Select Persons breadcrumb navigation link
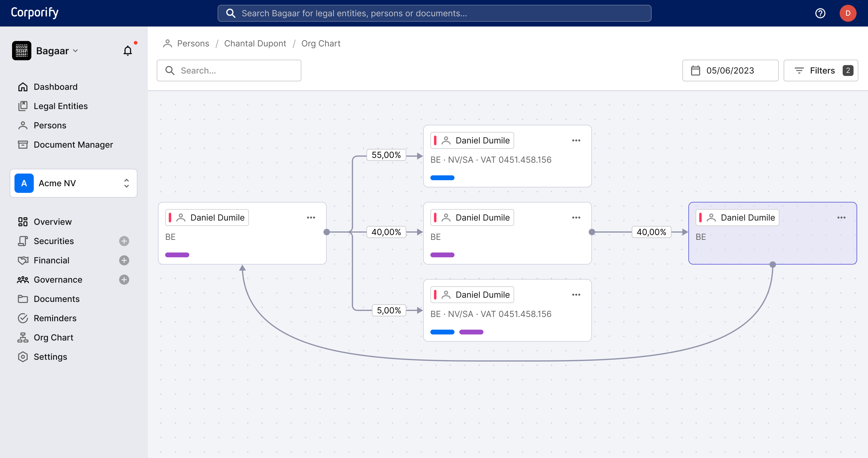Screen dimensions: 868x458 [x=192, y=44]
